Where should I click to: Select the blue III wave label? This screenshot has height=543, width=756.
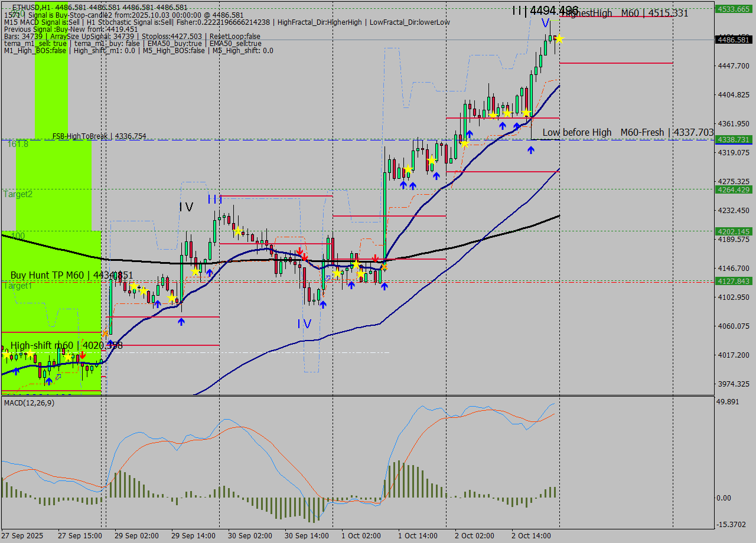214,199
